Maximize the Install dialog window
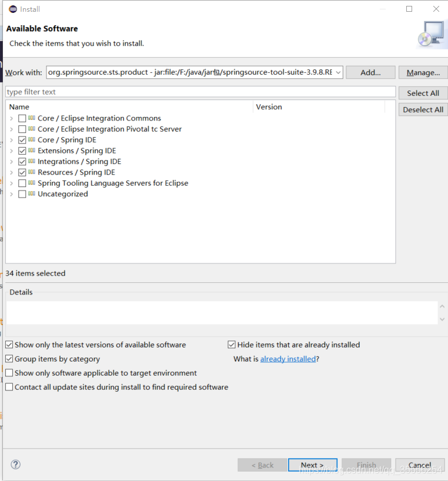Viewport: 448px width, 481px height. (x=409, y=9)
